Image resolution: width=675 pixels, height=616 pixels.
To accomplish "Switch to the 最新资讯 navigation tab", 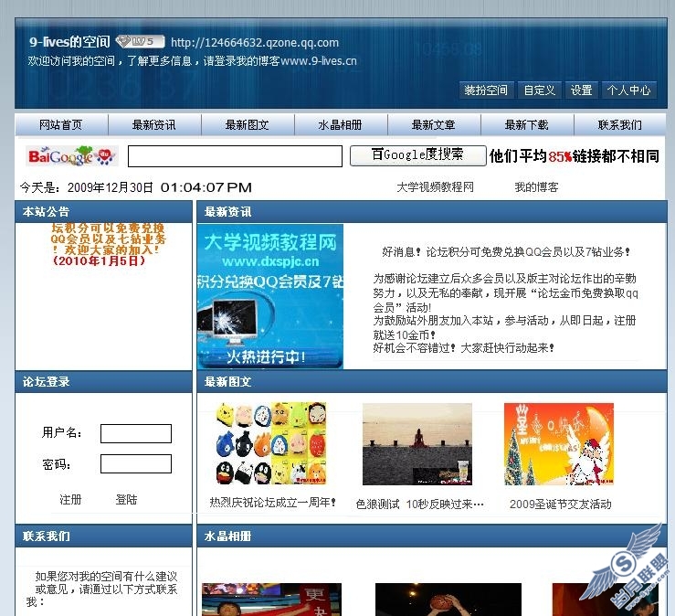I will 154,125.
